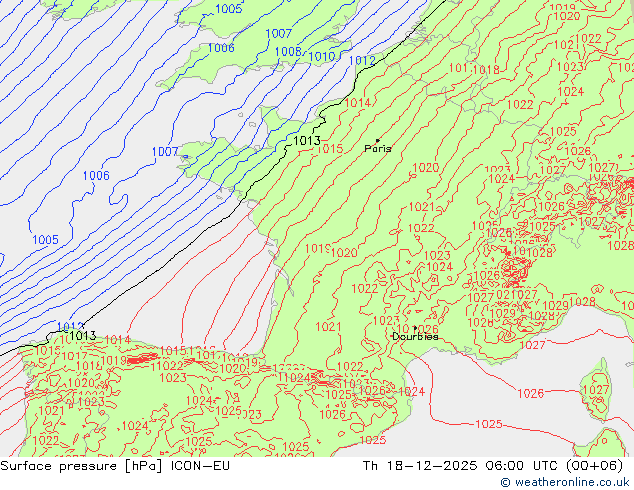Open the weatheronline.co.uk copyright link
Image resolution: width=634 pixels, height=490 pixels.
(565, 482)
